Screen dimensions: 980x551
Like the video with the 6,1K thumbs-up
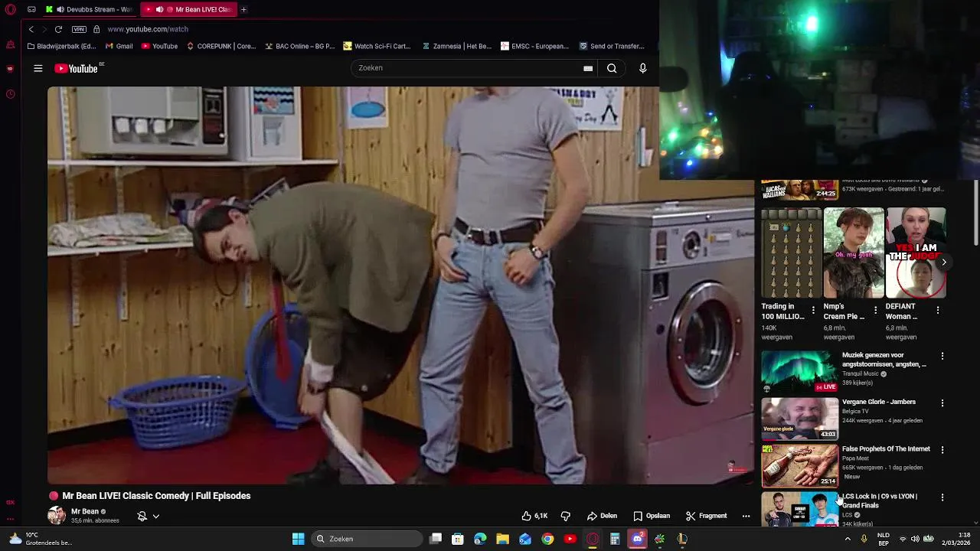pos(534,516)
